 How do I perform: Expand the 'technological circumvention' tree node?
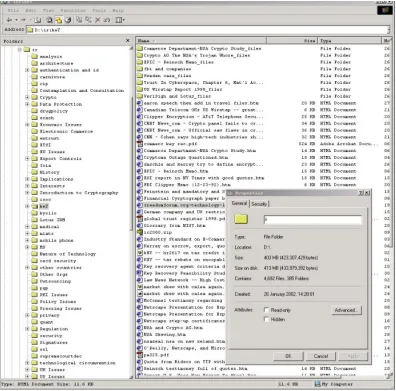pyautogui.click(x=27, y=363)
